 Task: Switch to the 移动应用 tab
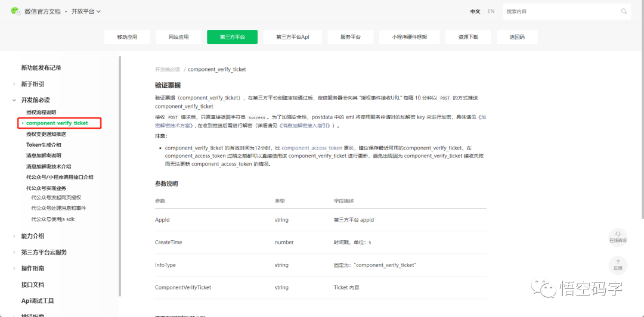pos(128,37)
